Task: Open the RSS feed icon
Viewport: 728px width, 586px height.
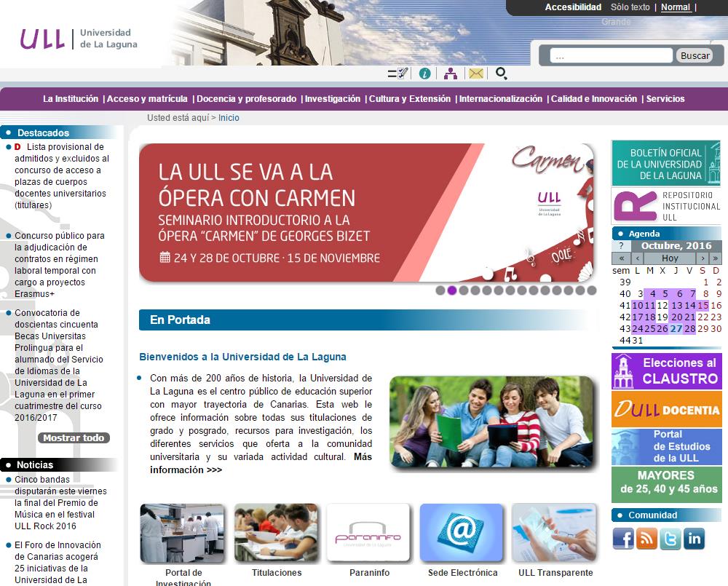Action: coord(646,539)
